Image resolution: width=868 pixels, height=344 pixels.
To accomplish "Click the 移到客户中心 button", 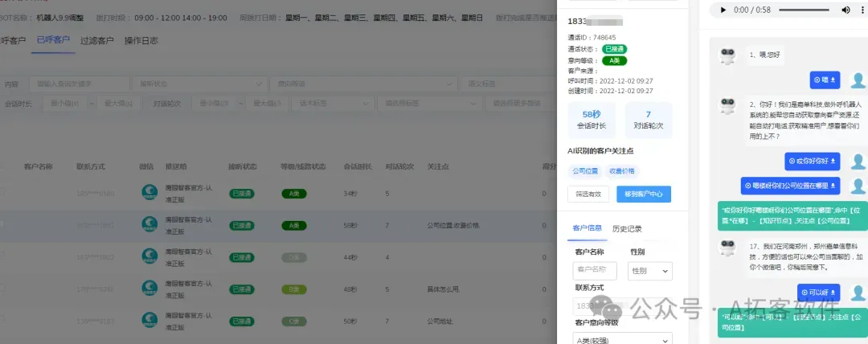I will click(x=643, y=194).
